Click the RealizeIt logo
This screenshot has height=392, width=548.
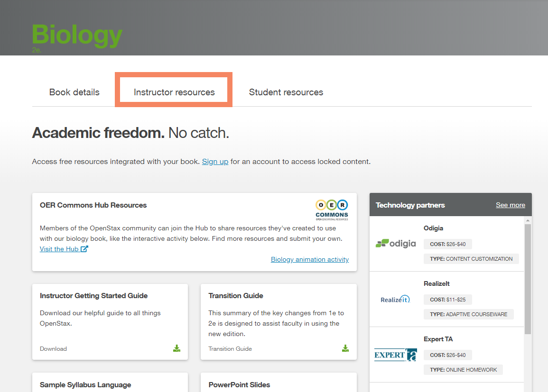(395, 299)
